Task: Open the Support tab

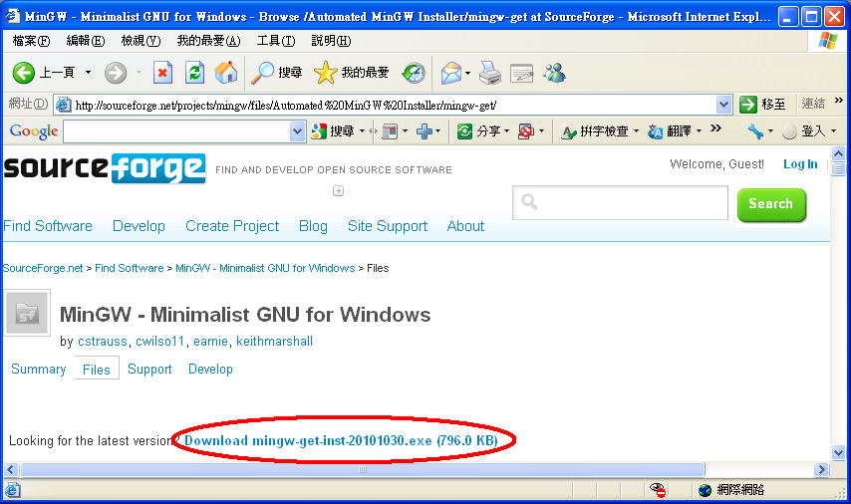Action: 149,369
